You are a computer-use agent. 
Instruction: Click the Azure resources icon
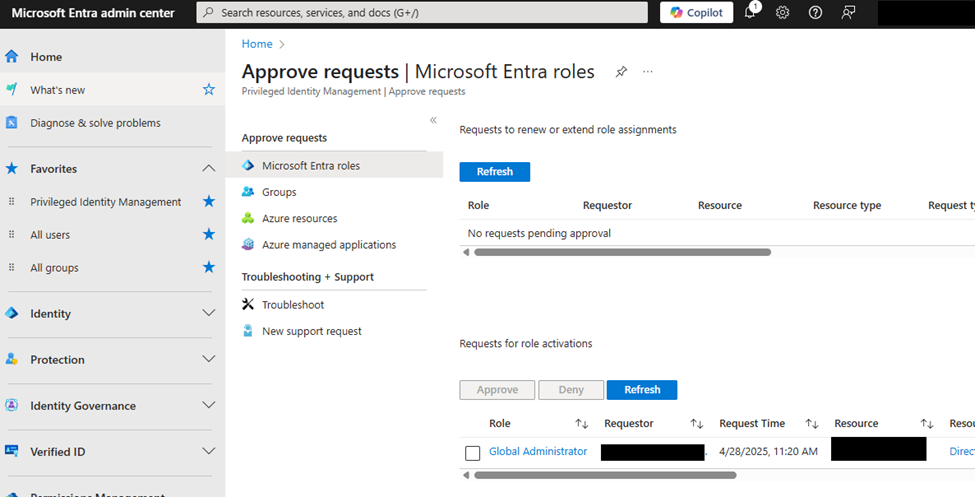248,218
